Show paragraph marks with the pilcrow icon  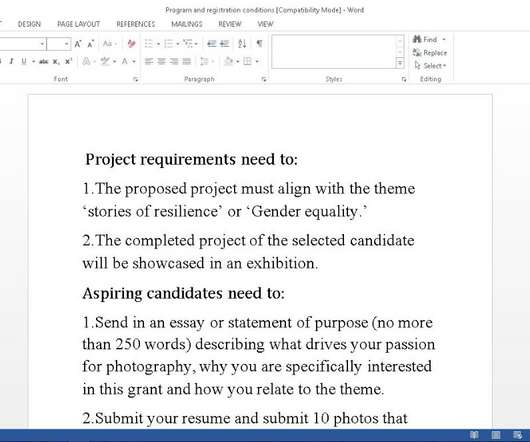[x=259, y=44]
